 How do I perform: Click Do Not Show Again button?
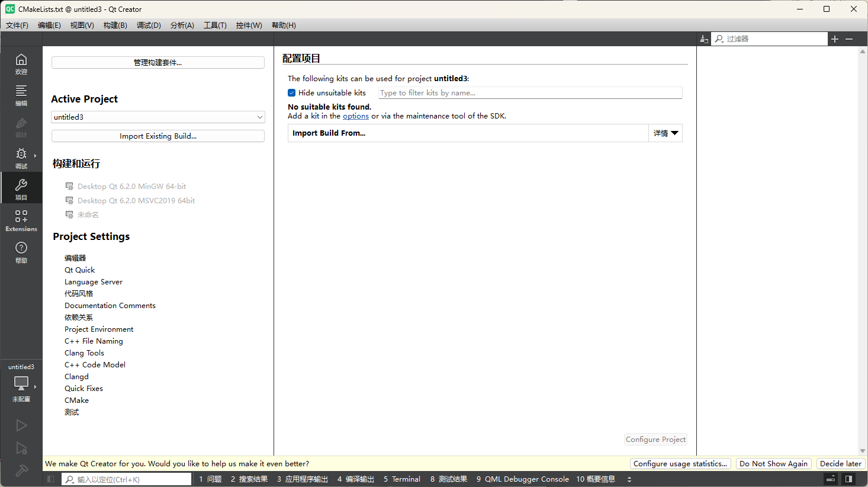[773, 464]
